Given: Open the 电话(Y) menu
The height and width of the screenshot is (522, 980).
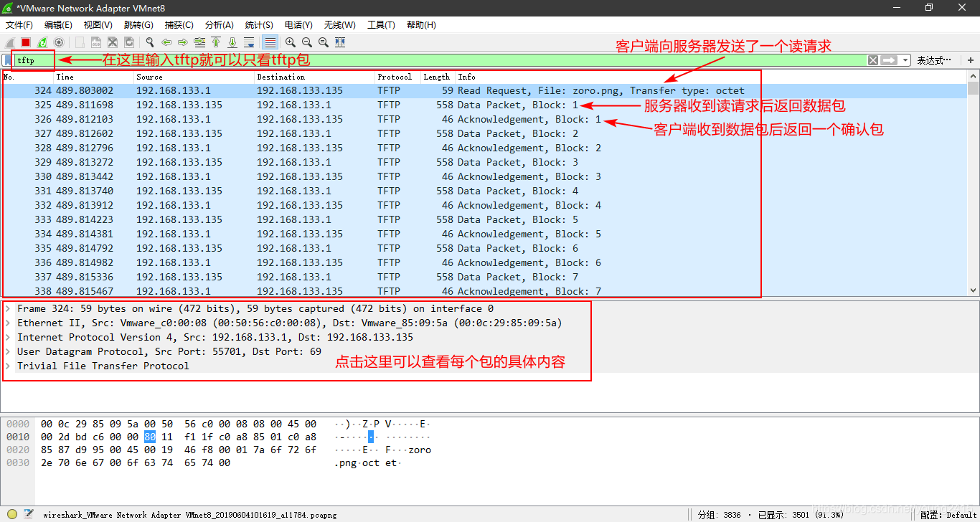Looking at the screenshot, I should [x=298, y=25].
